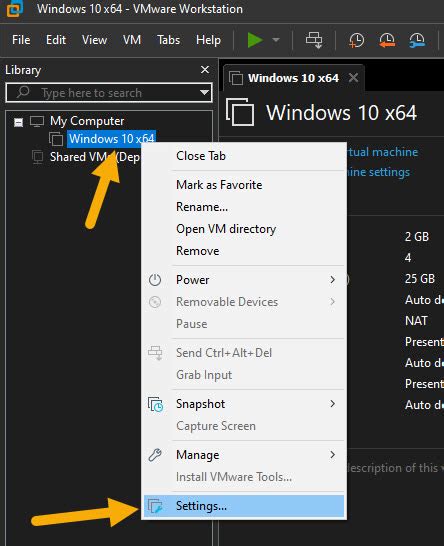Click the 25 GB hard disk value

tap(420, 279)
